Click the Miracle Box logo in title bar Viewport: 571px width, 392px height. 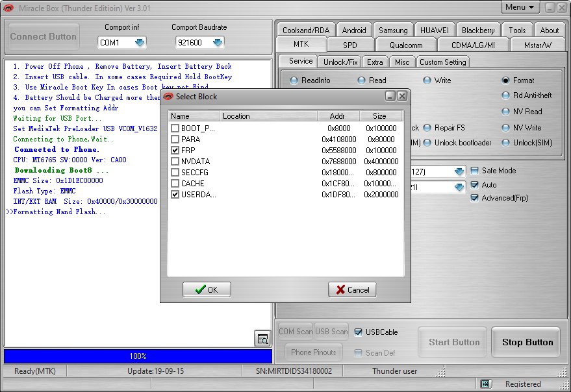point(8,8)
